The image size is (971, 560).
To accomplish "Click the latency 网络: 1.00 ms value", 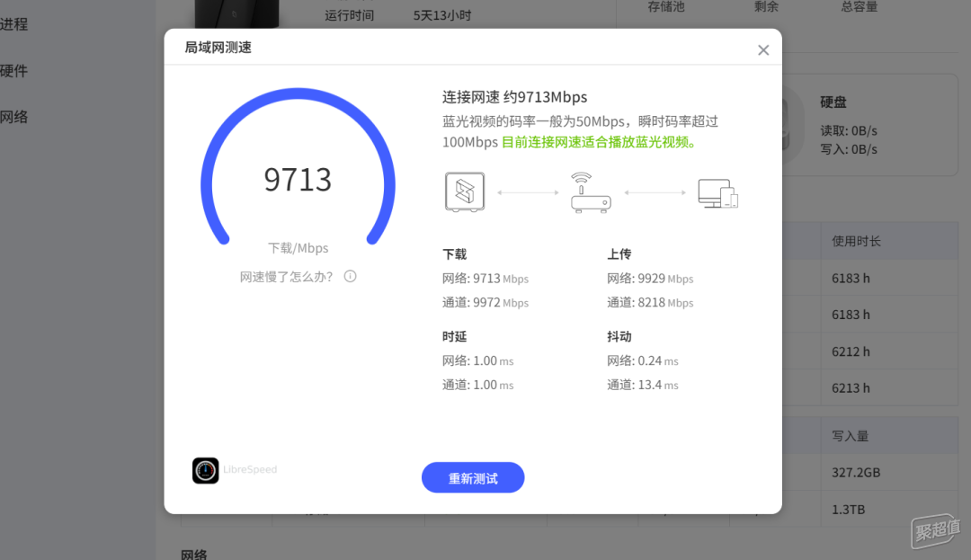I will (478, 360).
